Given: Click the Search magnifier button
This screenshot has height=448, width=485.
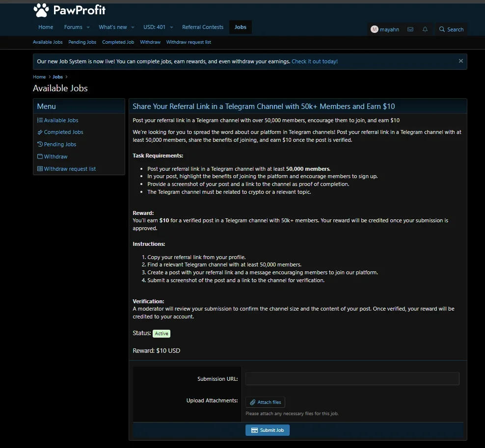Looking at the screenshot, I should 451,29.
